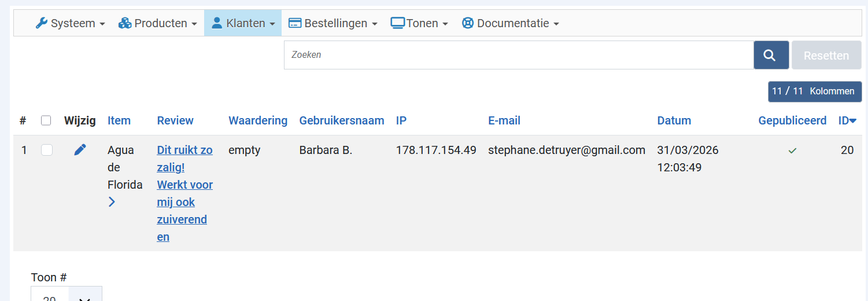The height and width of the screenshot is (301, 868).
Task: Click the monitor icon beside Tonen
Action: pyautogui.click(x=397, y=23)
